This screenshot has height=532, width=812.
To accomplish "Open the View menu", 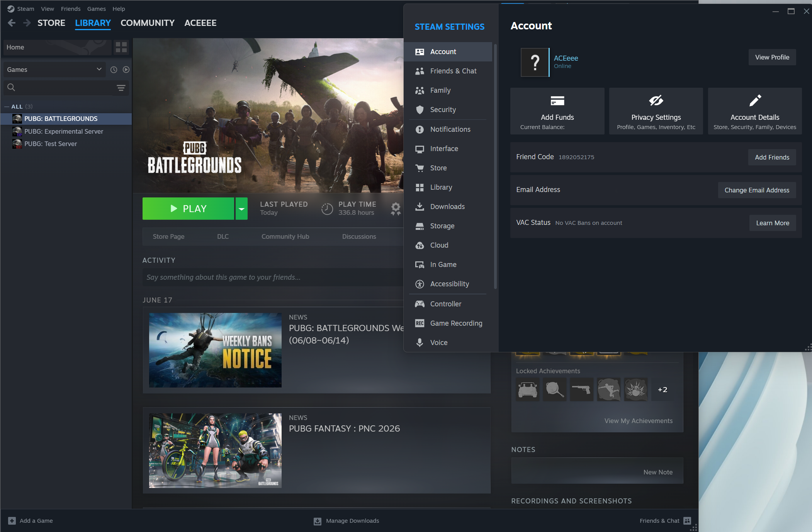I will [x=48, y=8].
